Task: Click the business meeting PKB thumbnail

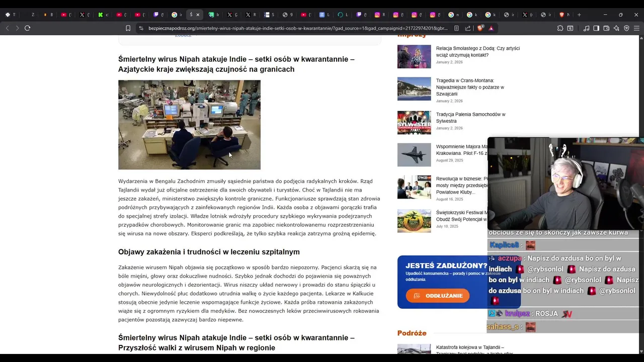Action: point(414,187)
